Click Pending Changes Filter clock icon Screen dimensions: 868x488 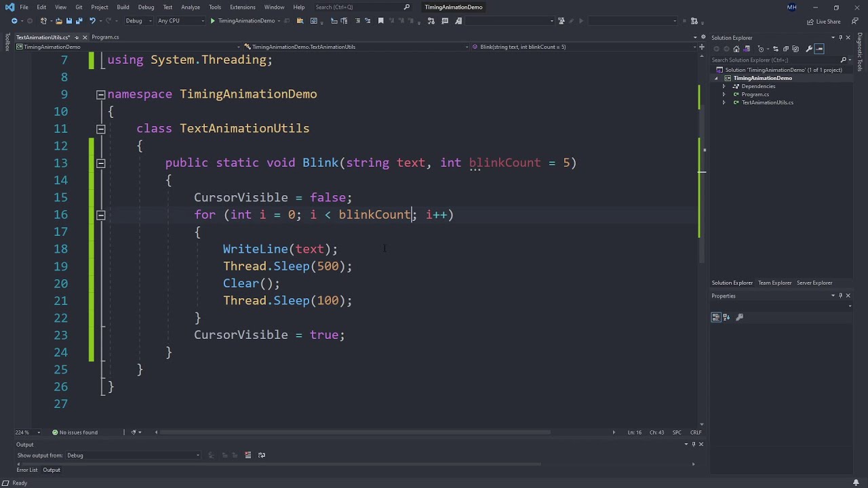[x=761, y=49]
